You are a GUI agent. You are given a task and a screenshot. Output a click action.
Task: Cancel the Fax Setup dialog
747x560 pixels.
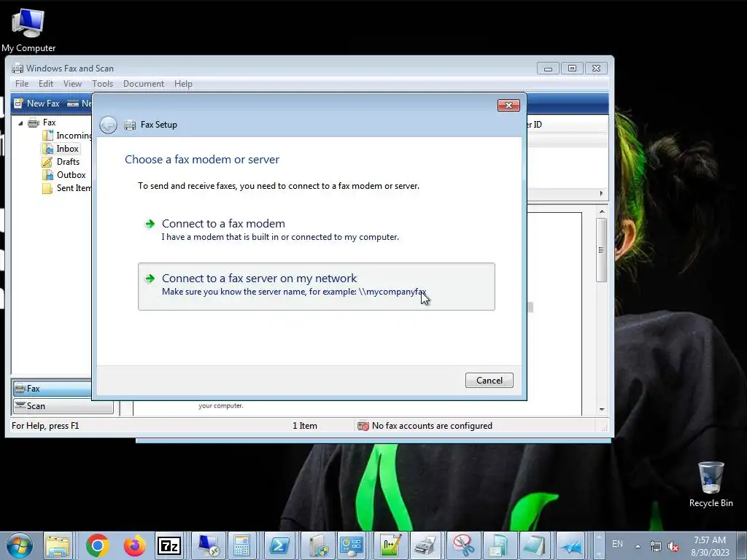point(489,380)
